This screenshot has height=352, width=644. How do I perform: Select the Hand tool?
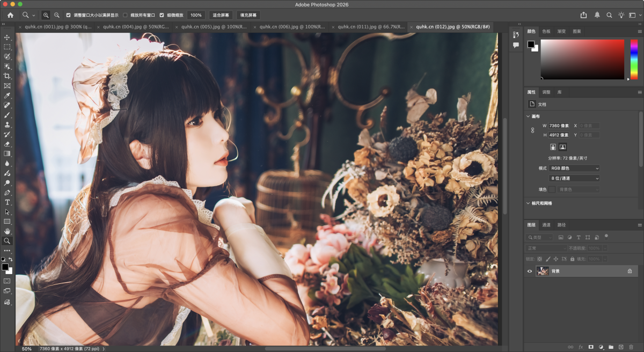tap(8, 231)
